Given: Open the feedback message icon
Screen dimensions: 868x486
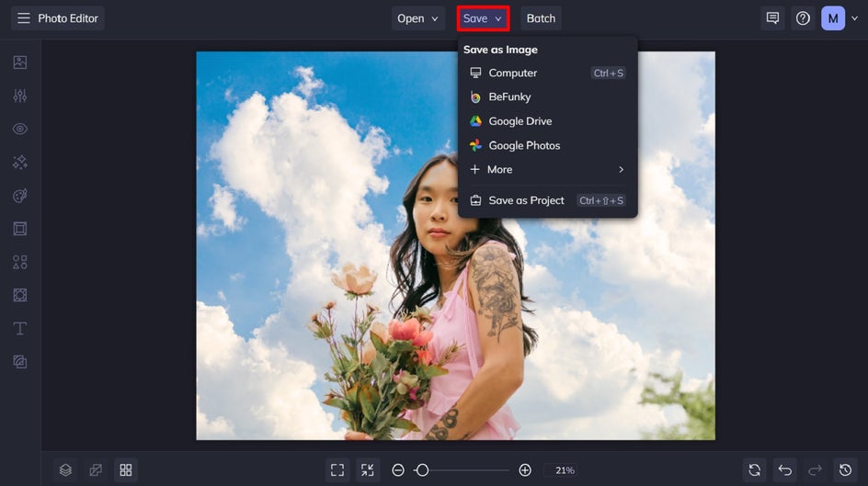Looking at the screenshot, I should pos(772,18).
